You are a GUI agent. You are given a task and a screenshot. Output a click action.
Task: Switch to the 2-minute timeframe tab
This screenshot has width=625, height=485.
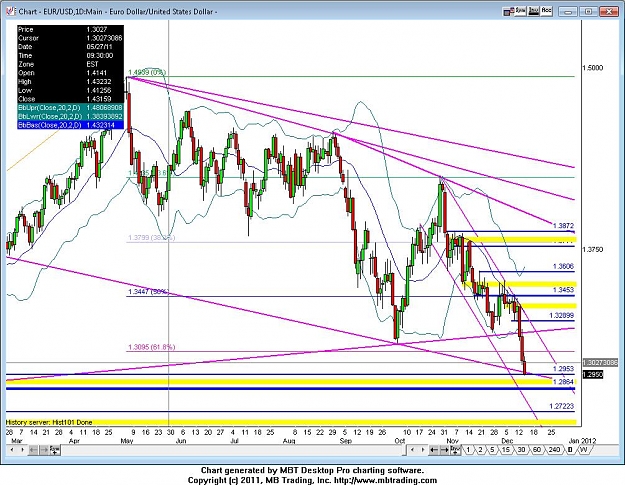click(x=481, y=450)
